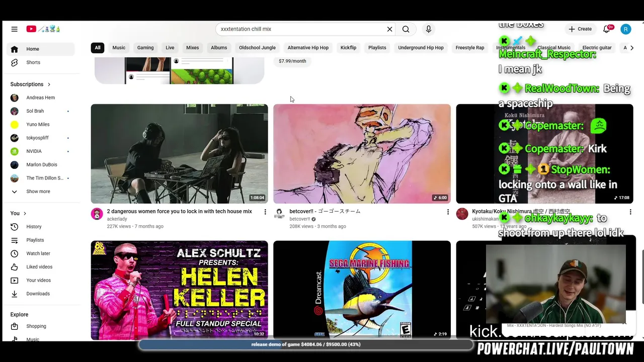The image size is (644, 362).
Task: Open betcover!! video options menu
Action: coord(448,212)
